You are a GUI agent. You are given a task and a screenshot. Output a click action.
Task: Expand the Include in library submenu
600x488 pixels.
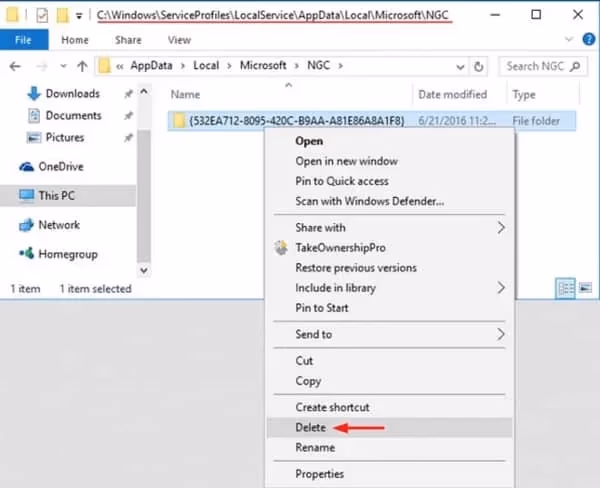(x=390, y=288)
